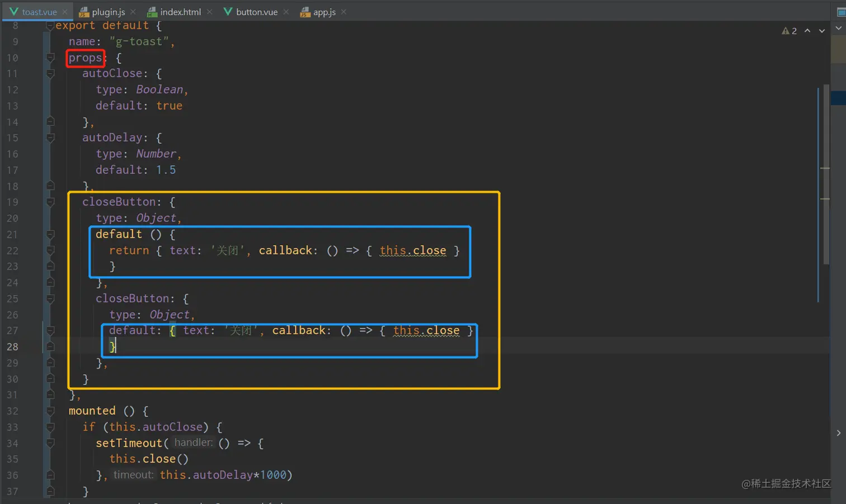The image size is (846, 504).
Task: Close the app.js tab
Action: 344,12
